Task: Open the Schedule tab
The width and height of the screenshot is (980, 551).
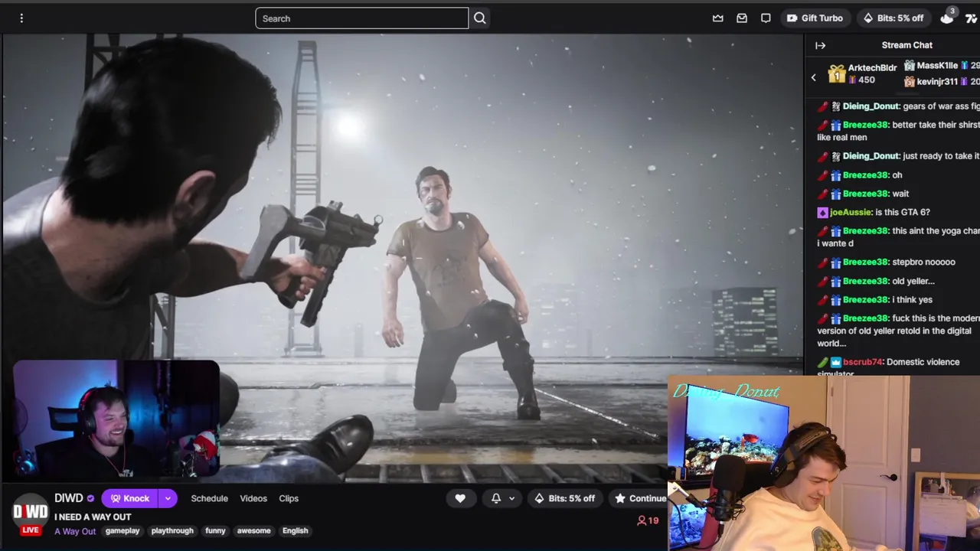Action: 209,498
